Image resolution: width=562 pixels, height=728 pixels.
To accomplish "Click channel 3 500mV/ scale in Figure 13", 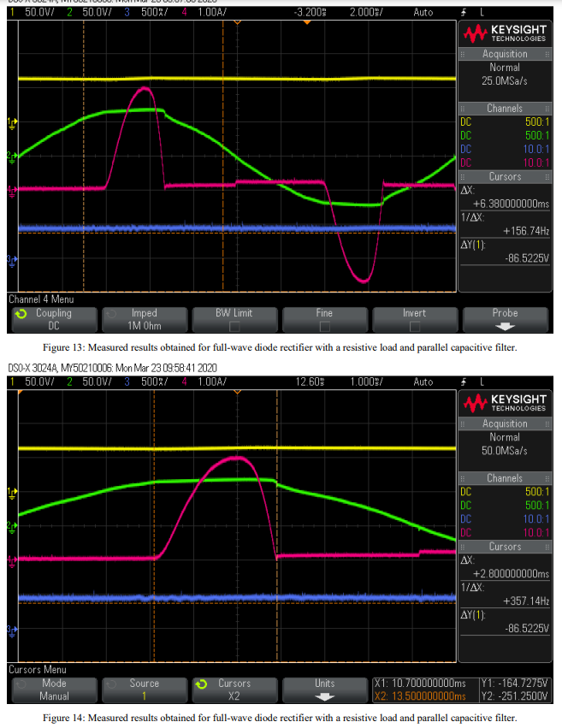I will tap(156, 13).
